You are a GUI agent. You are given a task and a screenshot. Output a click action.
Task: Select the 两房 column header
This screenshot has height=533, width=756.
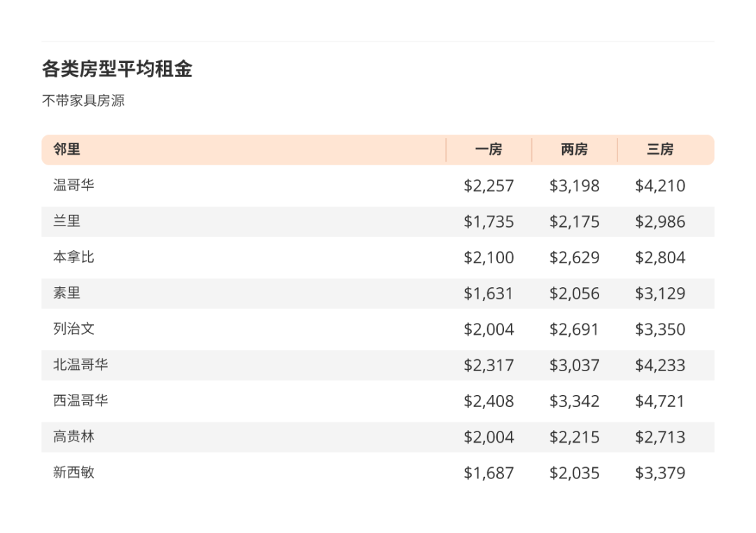tap(574, 149)
